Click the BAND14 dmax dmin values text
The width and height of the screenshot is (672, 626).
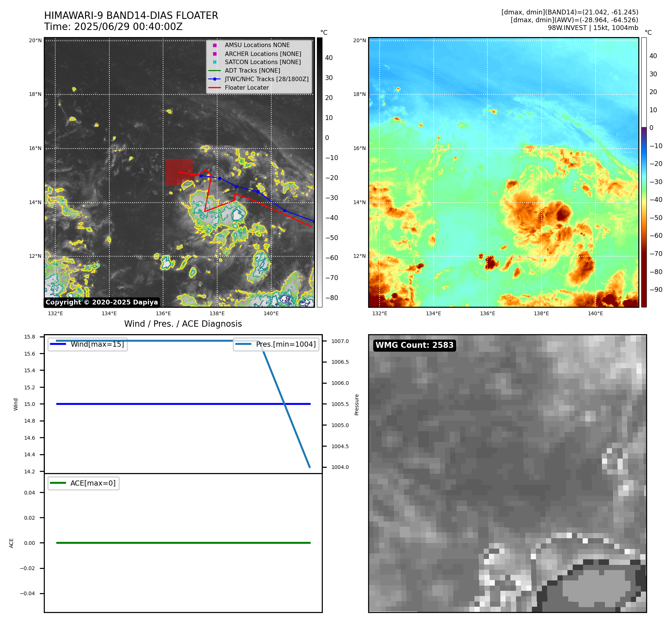point(570,12)
